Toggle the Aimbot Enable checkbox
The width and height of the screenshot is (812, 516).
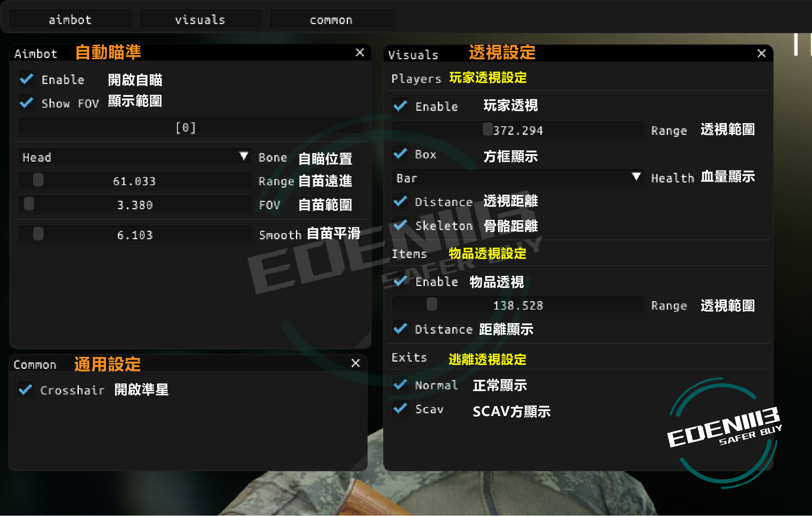pos(26,79)
